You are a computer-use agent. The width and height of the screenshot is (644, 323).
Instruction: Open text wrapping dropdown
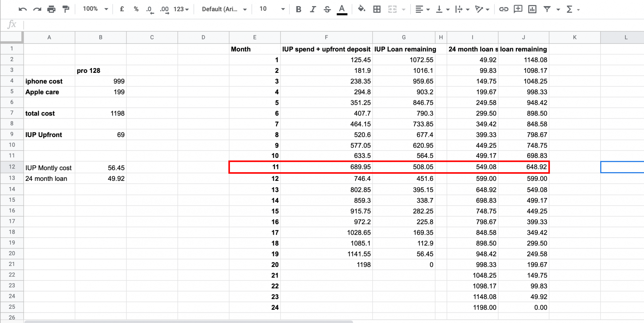pos(462,9)
